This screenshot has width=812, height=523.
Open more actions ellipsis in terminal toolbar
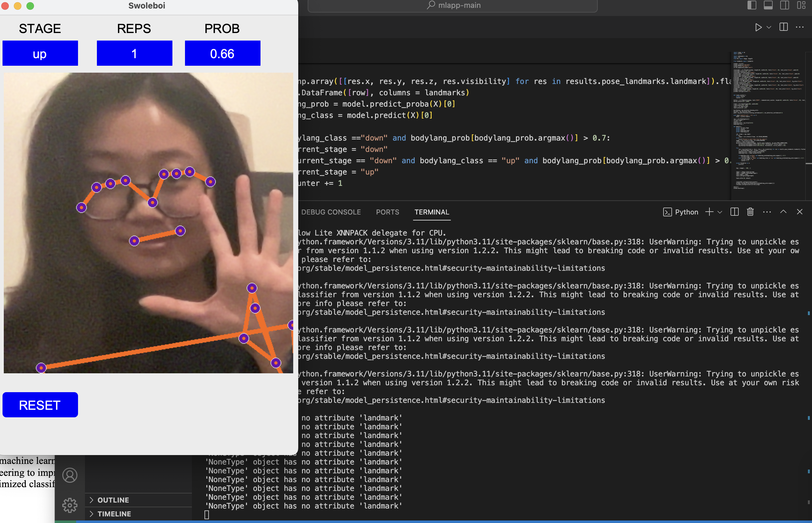767,212
